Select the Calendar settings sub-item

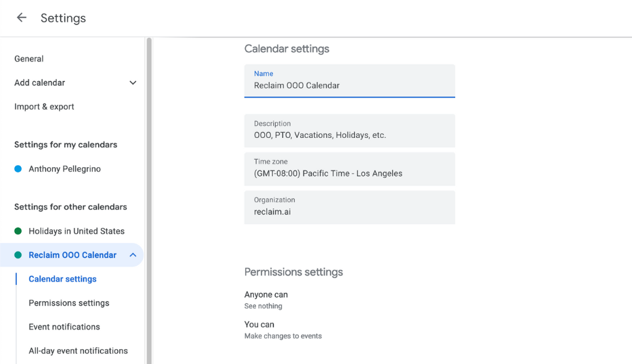[62, 279]
